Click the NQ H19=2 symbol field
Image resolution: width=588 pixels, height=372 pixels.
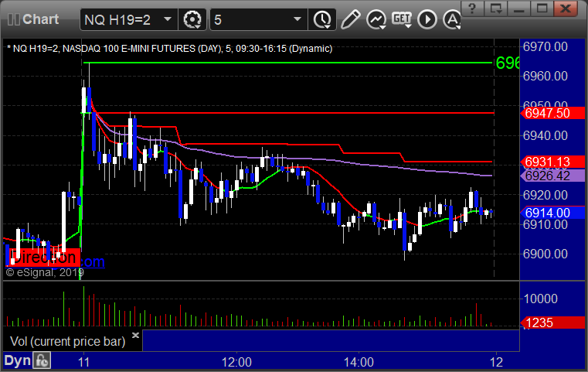(x=128, y=19)
